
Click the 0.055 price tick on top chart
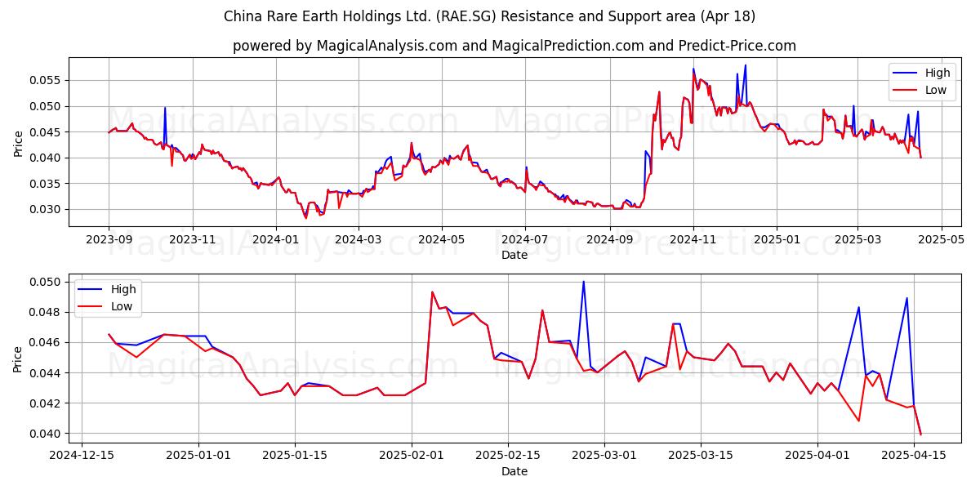pos(47,80)
